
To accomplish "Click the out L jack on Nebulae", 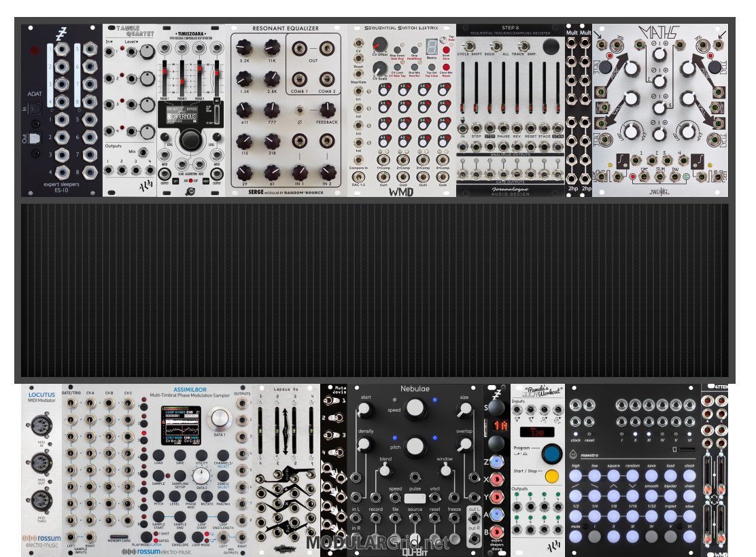I will pos(475,518).
